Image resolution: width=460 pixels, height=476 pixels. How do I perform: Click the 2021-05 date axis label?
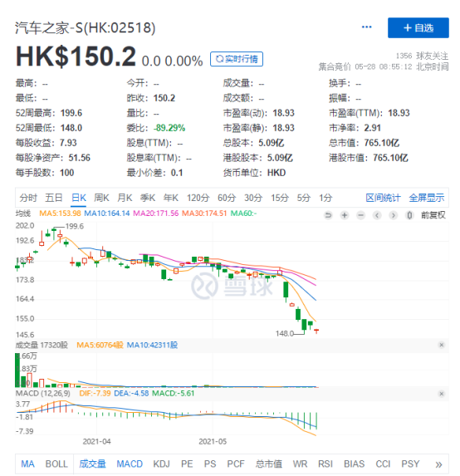pos(213,441)
